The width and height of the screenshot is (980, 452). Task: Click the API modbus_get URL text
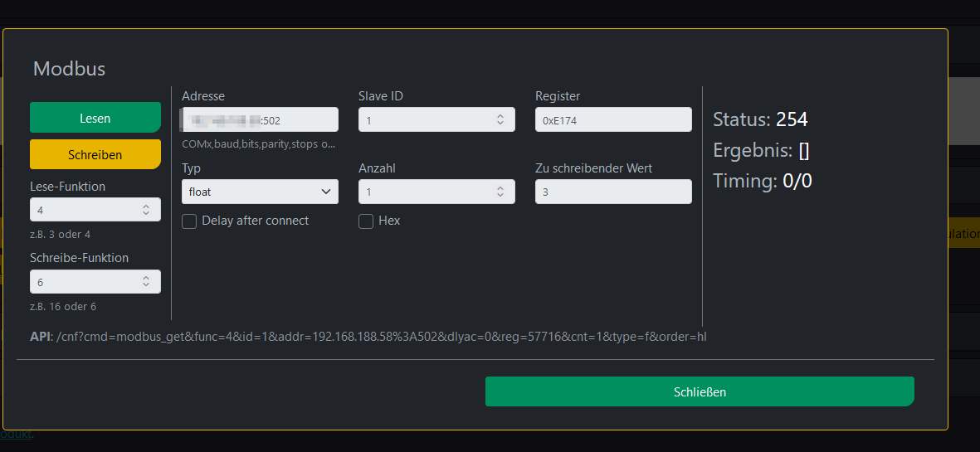381,337
